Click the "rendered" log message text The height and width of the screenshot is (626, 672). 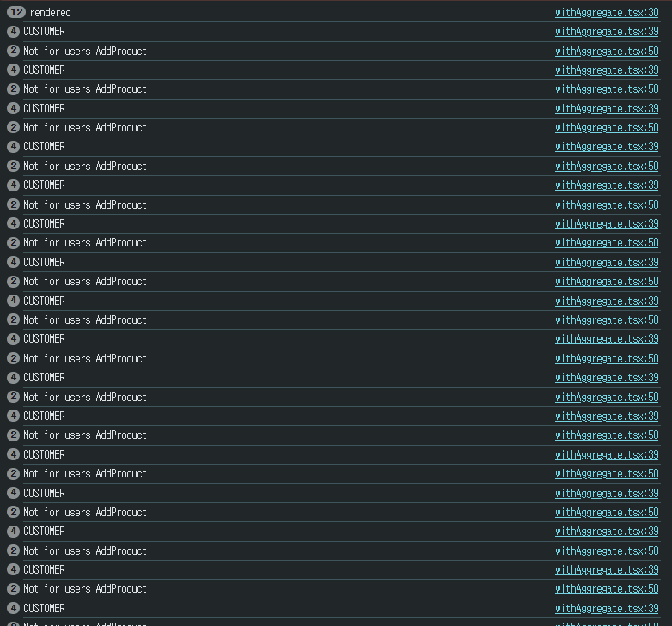coord(50,12)
